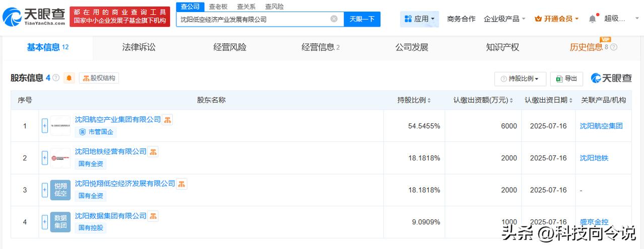Expand row 2 shareholder 沈阳地铁经营 details

pos(45,158)
